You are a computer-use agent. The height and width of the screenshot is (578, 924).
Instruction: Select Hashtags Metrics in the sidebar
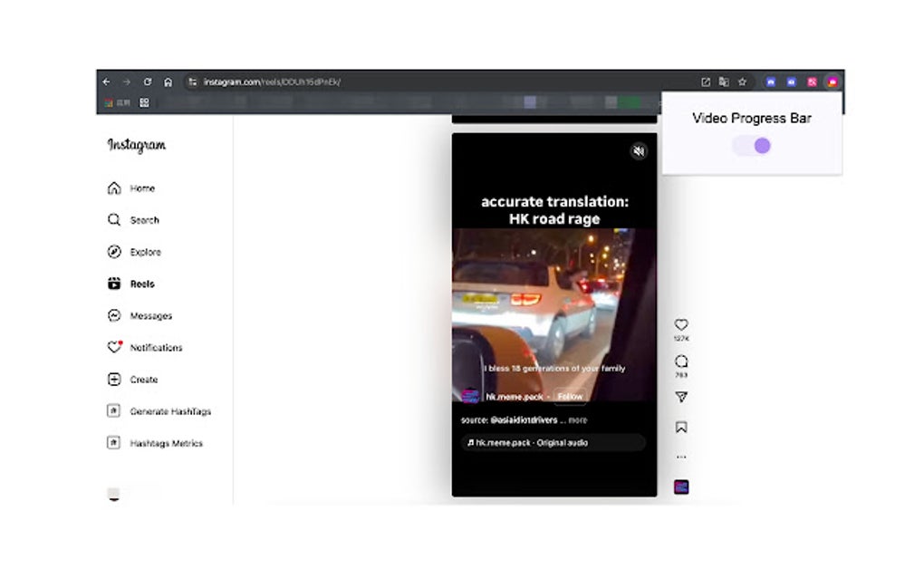(161, 443)
